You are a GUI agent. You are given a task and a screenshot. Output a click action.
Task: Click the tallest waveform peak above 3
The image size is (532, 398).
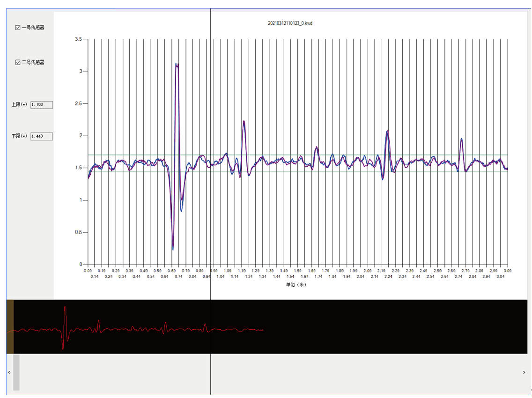pos(177,65)
